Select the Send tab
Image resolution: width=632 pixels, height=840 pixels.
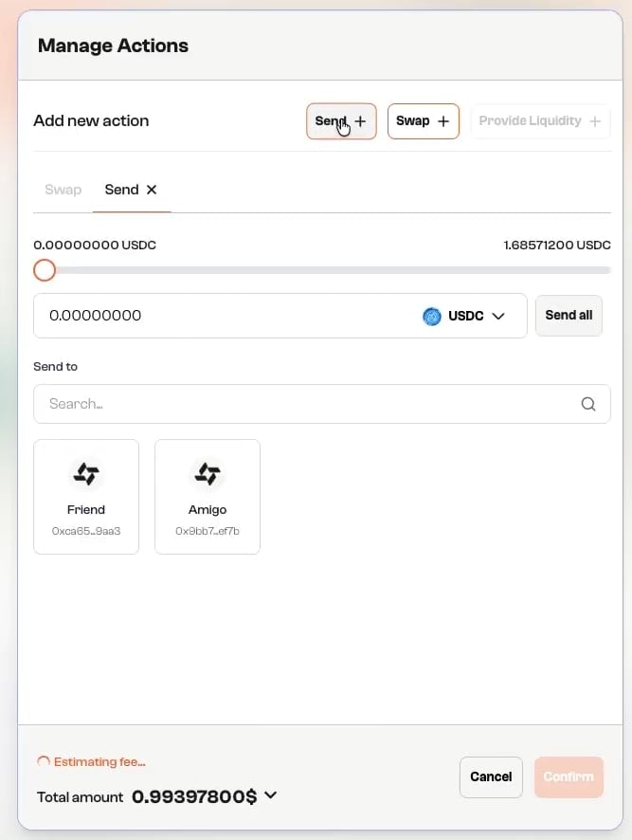[x=120, y=190]
